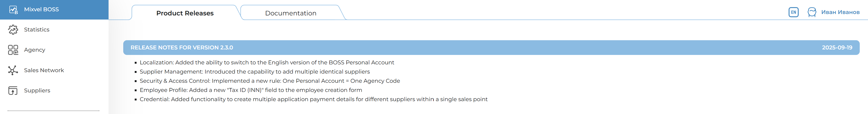
Task: Click the Supplier Management release note line
Action: pyautogui.click(x=254, y=71)
